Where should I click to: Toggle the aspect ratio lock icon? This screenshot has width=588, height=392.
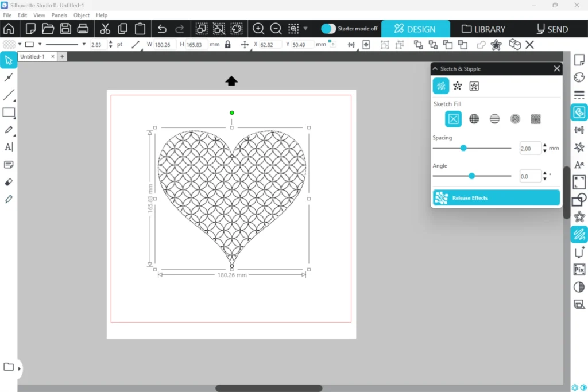(x=228, y=45)
